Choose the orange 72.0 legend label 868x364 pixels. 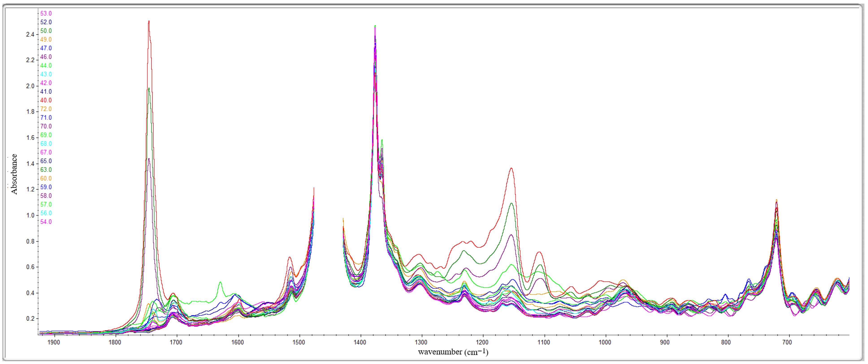coord(46,109)
